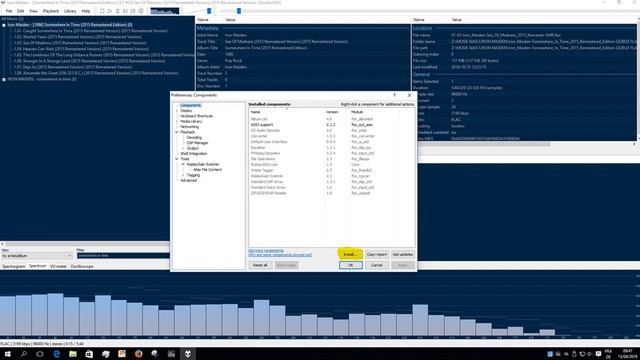The image size is (640, 360).
Task: Select track 1.03 Sea Of Madness
Action: 80,43
